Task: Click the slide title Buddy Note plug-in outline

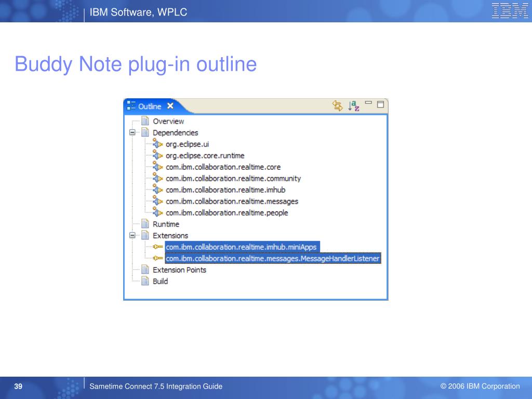Action: tap(136, 64)
